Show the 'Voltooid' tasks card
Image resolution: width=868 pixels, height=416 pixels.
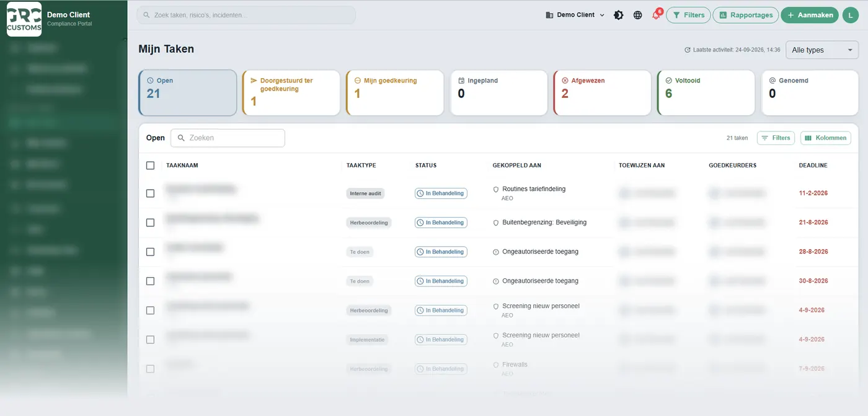point(706,92)
